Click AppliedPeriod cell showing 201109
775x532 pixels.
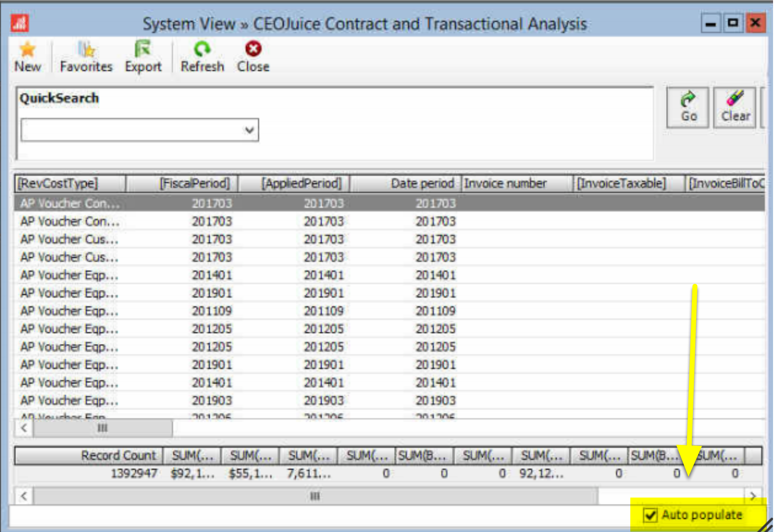[x=324, y=311]
